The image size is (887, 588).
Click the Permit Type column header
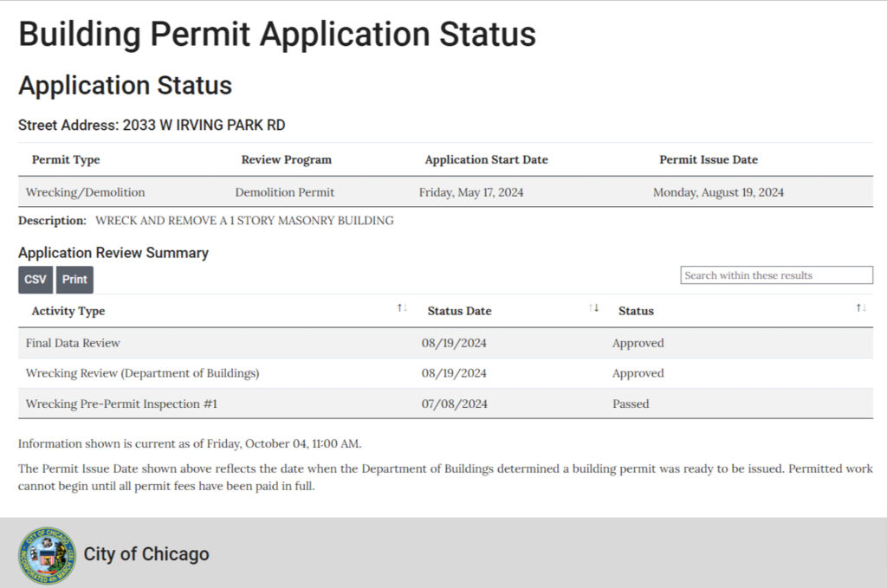tap(65, 159)
